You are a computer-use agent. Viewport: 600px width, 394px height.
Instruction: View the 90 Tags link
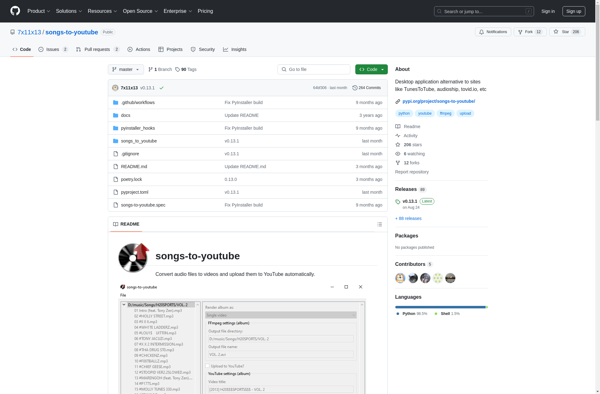pyautogui.click(x=186, y=69)
